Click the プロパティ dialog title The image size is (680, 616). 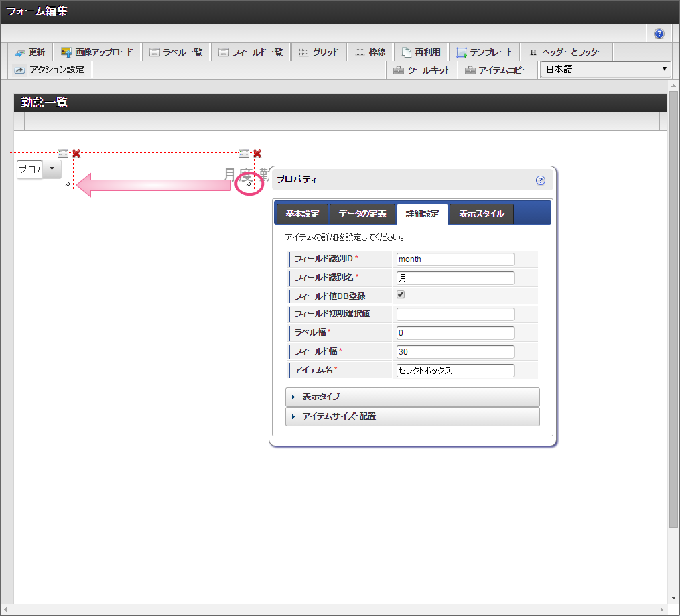(297, 180)
